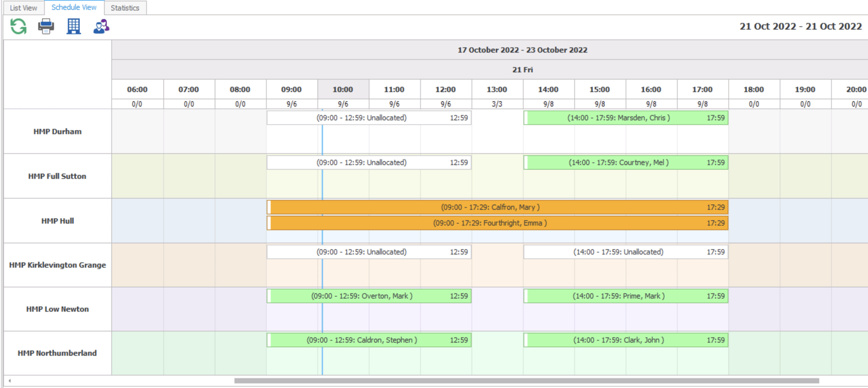Switch to the List View tab
The height and width of the screenshot is (388, 868).
pos(24,8)
